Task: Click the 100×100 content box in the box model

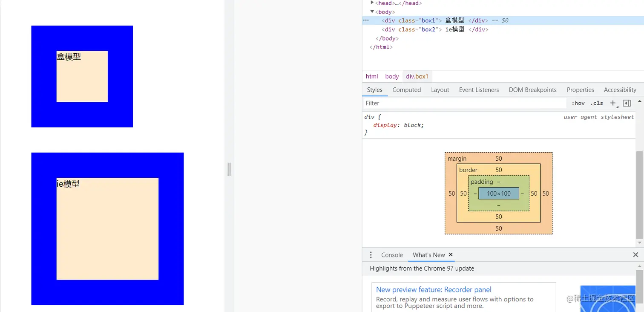Action: point(499,193)
